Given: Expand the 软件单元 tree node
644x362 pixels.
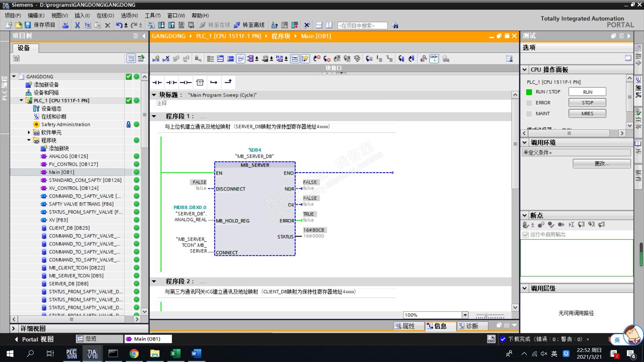Looking at the screenshot, I should pyautogui.click(x=29, y=132).
